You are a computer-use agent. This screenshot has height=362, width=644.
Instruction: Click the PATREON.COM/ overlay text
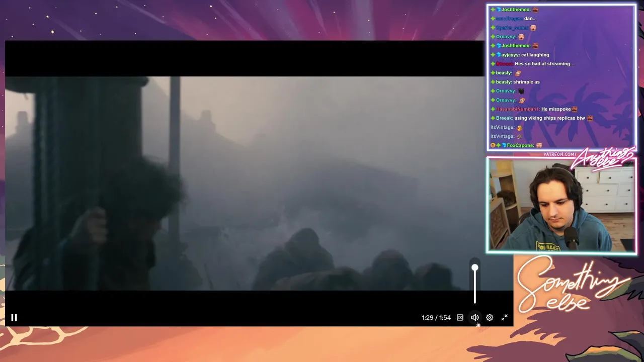[559, 154]
